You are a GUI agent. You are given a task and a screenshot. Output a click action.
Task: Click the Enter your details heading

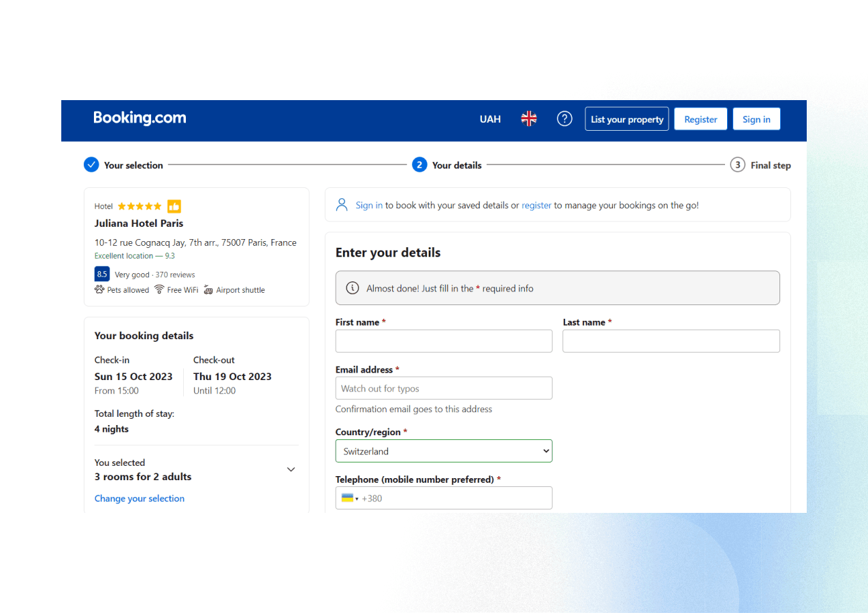[388, 253]
